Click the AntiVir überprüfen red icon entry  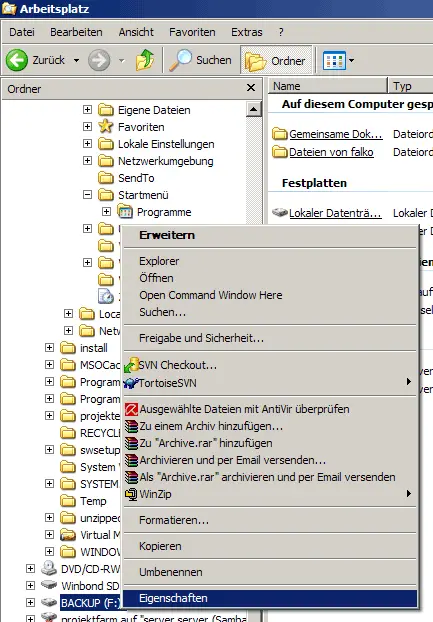[x=270, y=409]
